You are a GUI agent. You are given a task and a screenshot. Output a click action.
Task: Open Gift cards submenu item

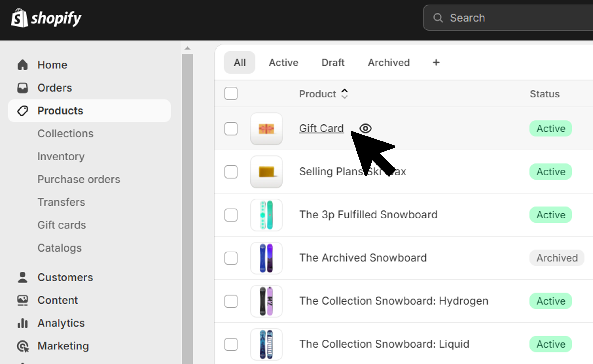61,225
